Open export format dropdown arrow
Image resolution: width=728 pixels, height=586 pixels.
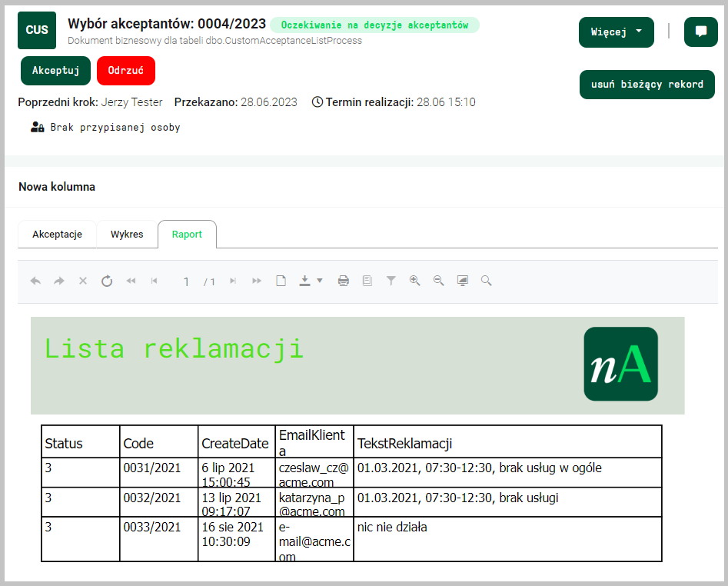pyautogui.click(x=320, y=281)
